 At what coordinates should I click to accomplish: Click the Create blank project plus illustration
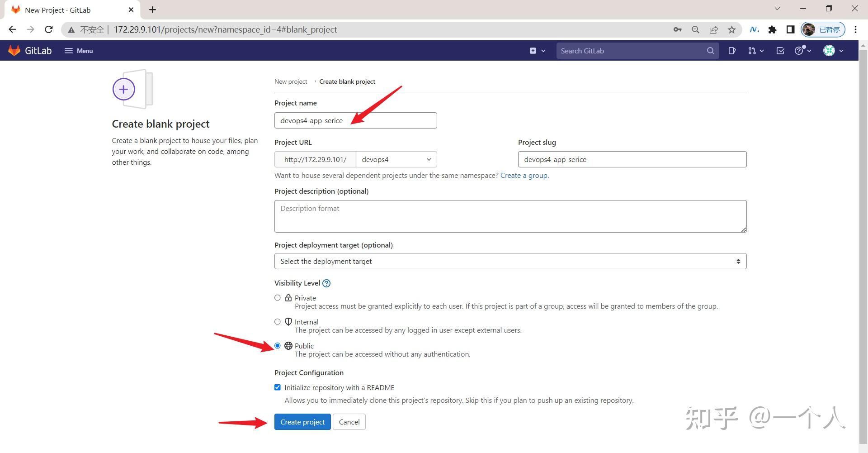pyautogui.click(x=132, y=89)
